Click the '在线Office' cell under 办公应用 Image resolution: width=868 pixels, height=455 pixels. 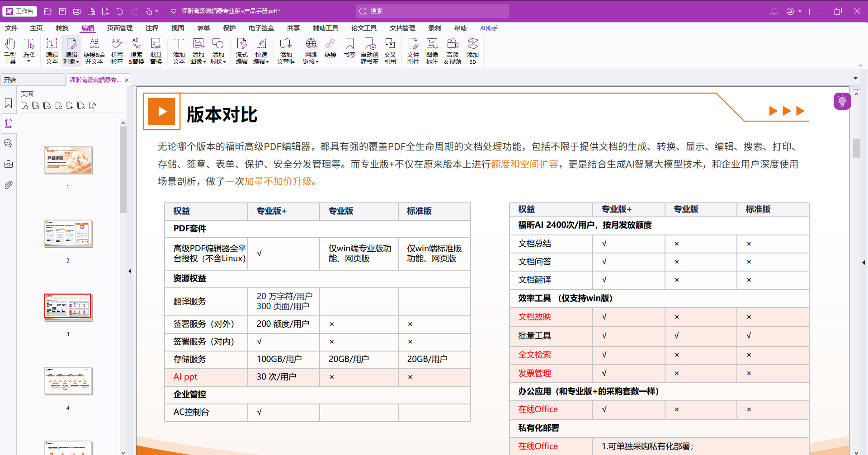[x=551, y=409]
